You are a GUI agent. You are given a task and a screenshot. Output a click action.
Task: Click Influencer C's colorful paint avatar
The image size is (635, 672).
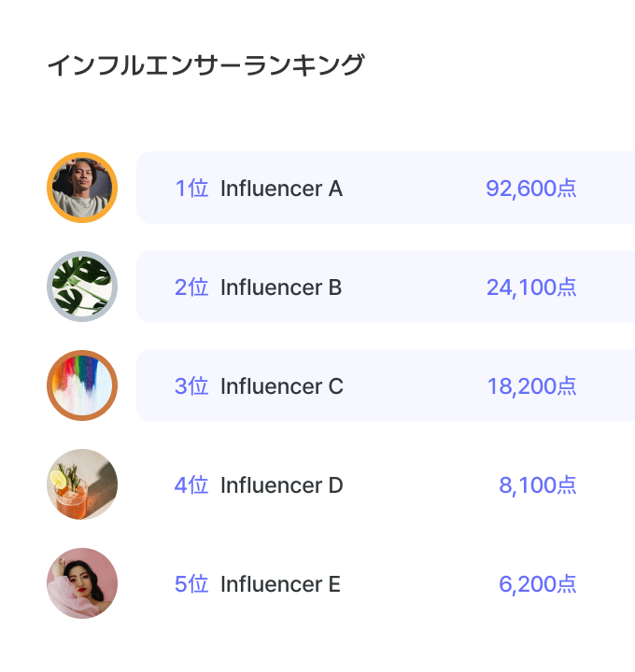point(82,385)
